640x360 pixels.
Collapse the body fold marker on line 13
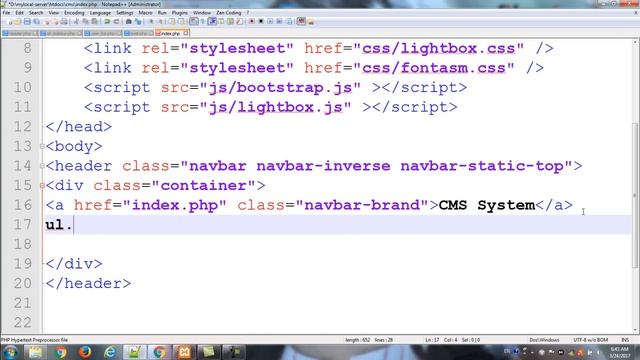click(x=42, y=146)
